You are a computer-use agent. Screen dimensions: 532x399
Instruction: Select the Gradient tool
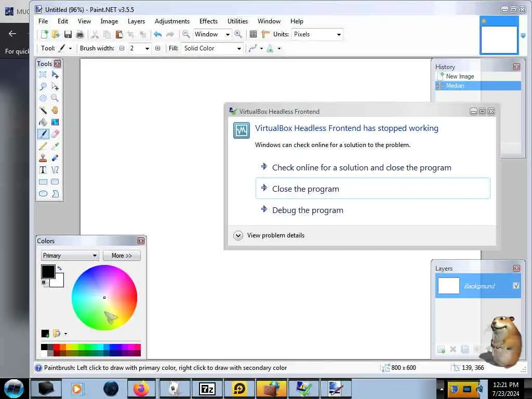pyautogui.click(x=55, y=122)
